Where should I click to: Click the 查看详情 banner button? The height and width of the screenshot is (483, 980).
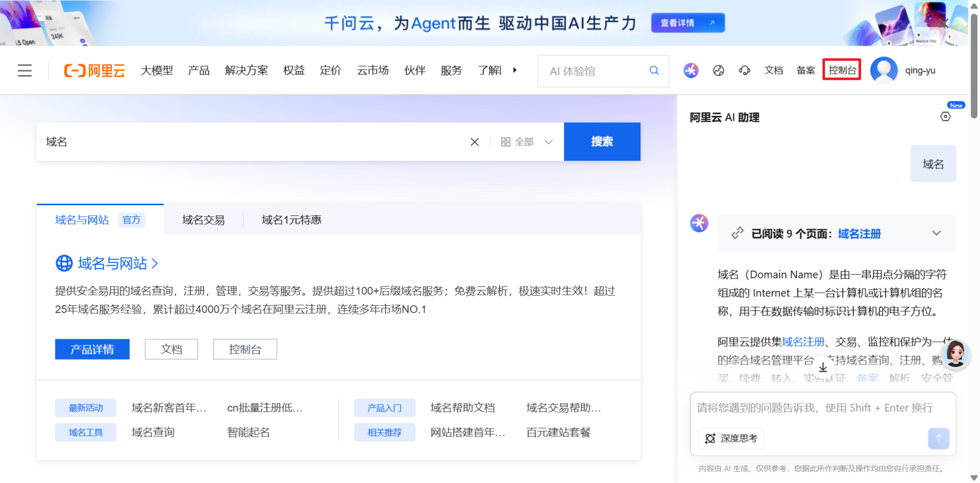tap(688, 23)
